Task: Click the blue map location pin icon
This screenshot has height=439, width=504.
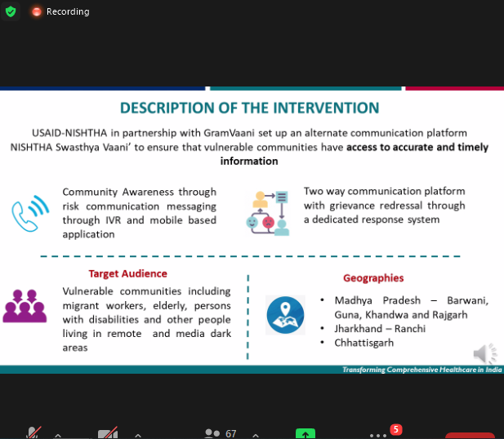Action: pyautogui.click(x=285, y=315)
